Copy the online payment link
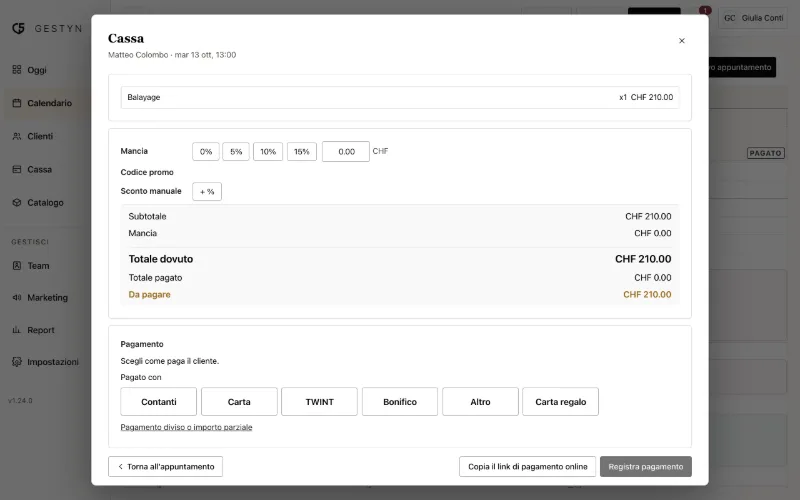The height and width of the screenshot is (500, 800). 528,466
